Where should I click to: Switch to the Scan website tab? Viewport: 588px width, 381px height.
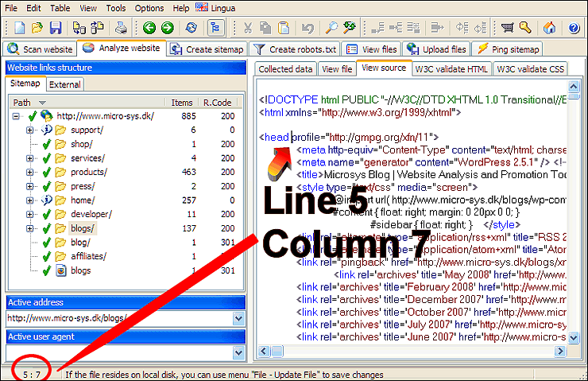click(40, 49)
